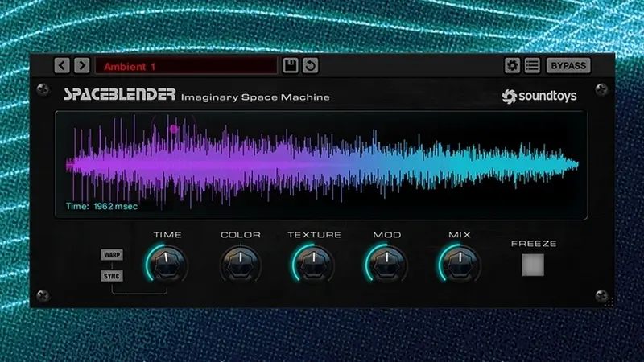This screenshot has height=362, width=644.
Task: Click the SPACEBLENDER title logo
Action: pos(119,95)
